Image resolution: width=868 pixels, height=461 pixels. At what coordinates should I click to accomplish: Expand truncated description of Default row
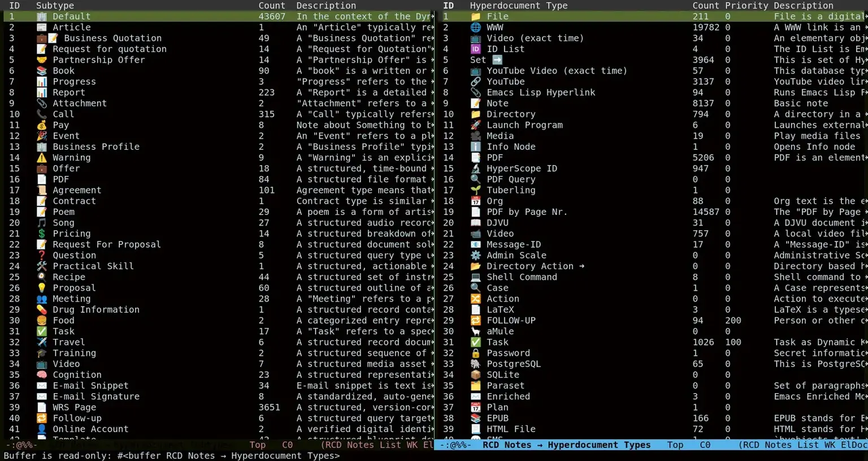(x=432, y=16)
